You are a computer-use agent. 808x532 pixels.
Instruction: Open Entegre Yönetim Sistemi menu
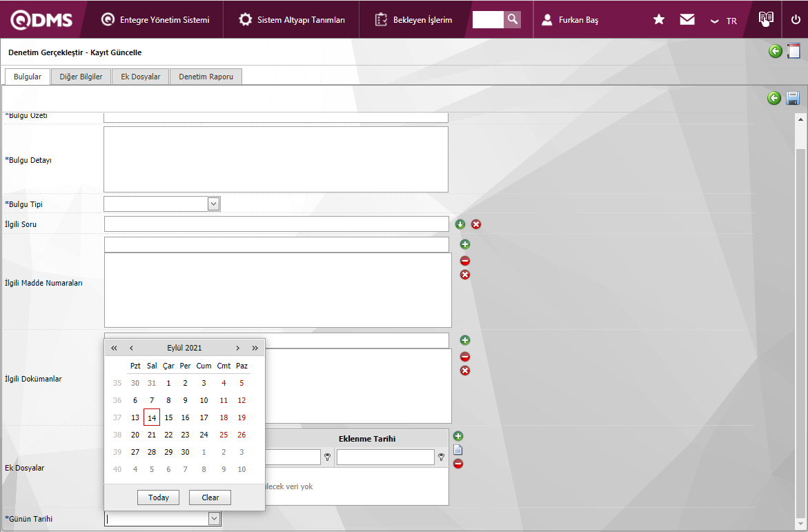155,19
